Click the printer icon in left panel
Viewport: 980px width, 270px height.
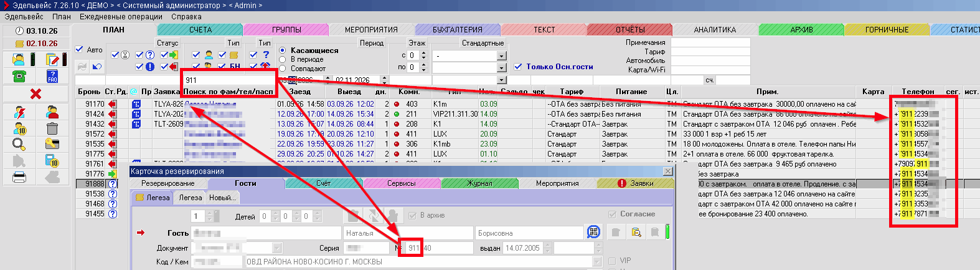point(19,177)
